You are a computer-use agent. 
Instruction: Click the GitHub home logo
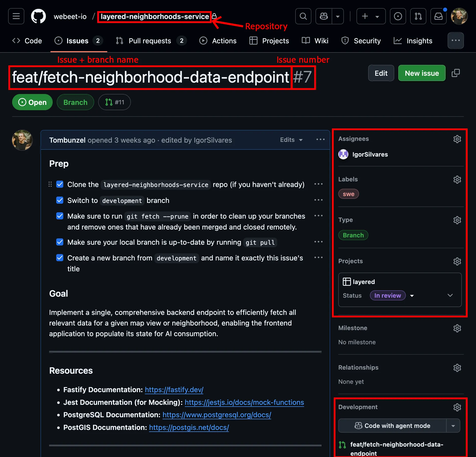(x=38, y=16)
